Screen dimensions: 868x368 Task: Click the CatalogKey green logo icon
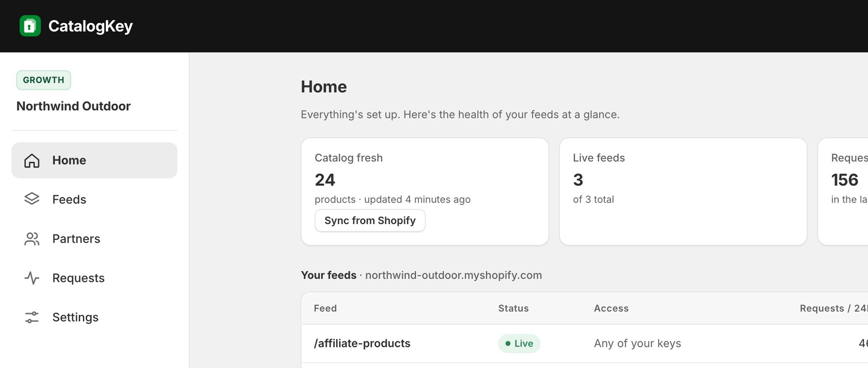pyautogui.click(x=30, y=26)
